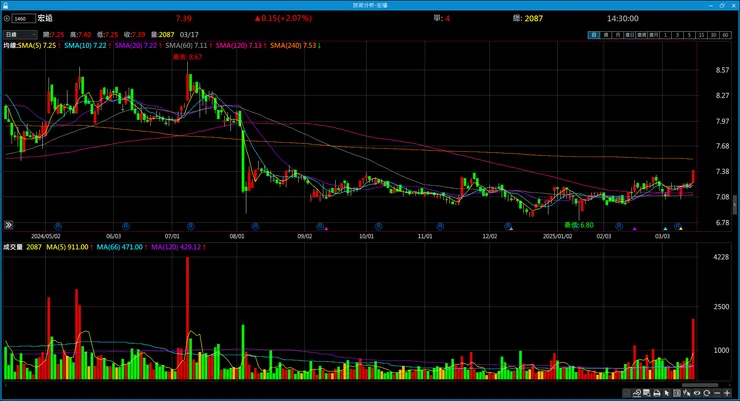Switch to the 30-minute chart tab
Image resolution: width=740 pixels, height=401 pixels.
(713, 35)
